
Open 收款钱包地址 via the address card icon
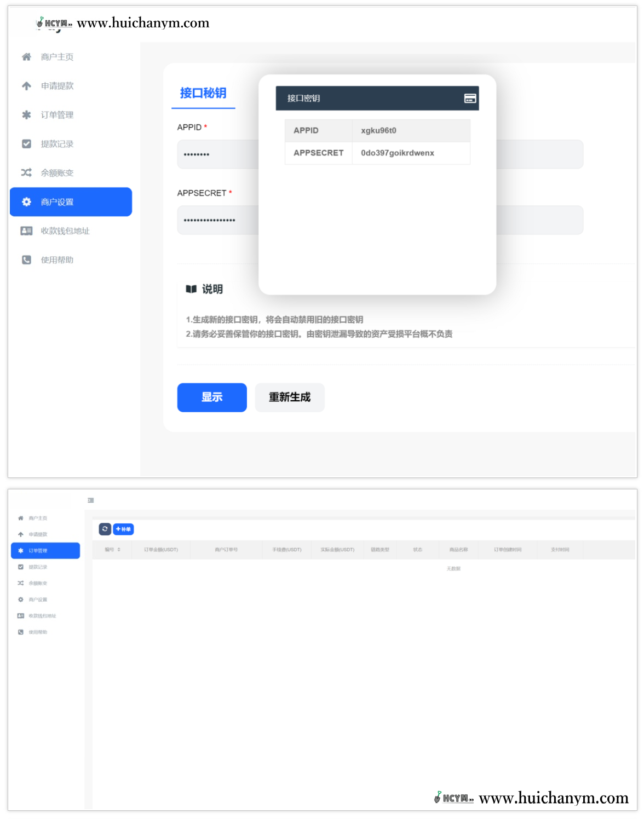[26, 230]
